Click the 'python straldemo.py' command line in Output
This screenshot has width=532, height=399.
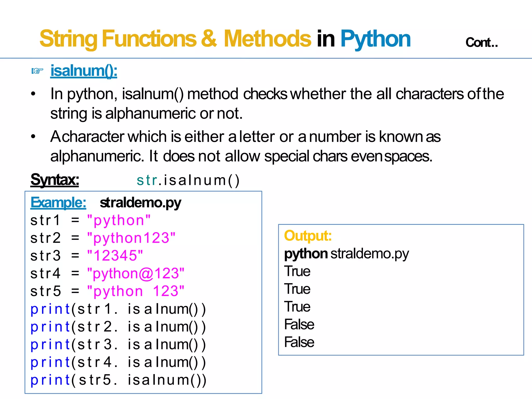coord(347,254)
